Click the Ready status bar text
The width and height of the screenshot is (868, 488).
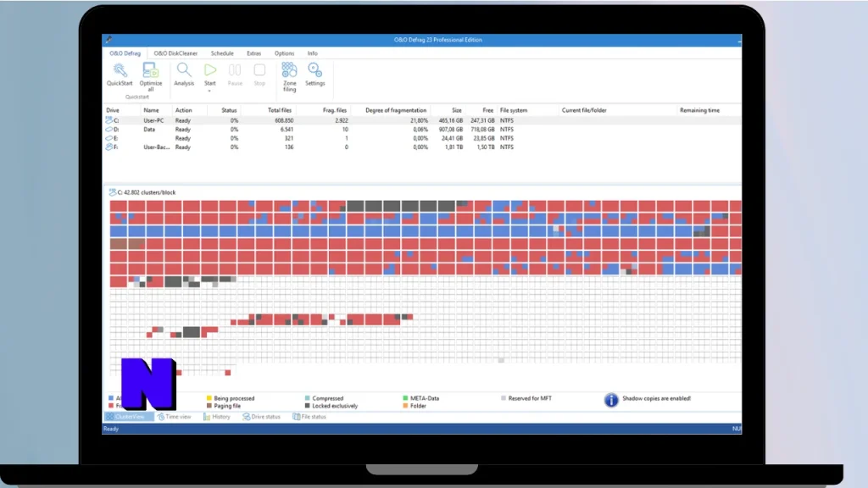tap(111, 429)
